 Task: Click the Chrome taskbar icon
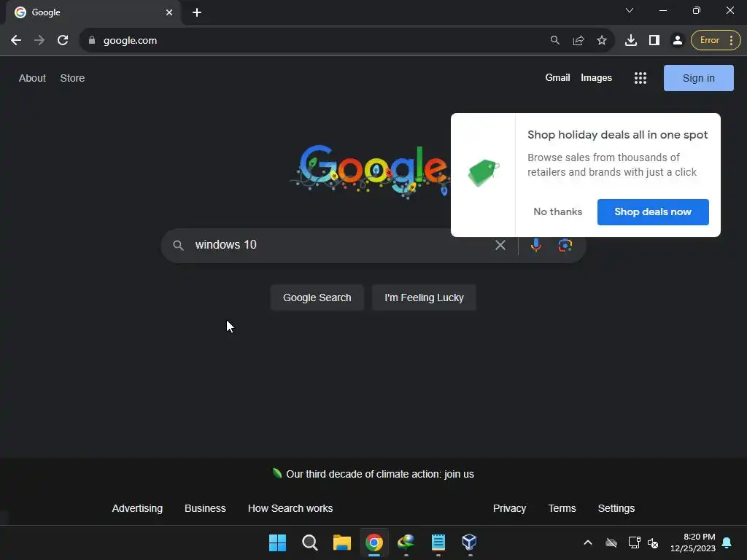(374, 542)
